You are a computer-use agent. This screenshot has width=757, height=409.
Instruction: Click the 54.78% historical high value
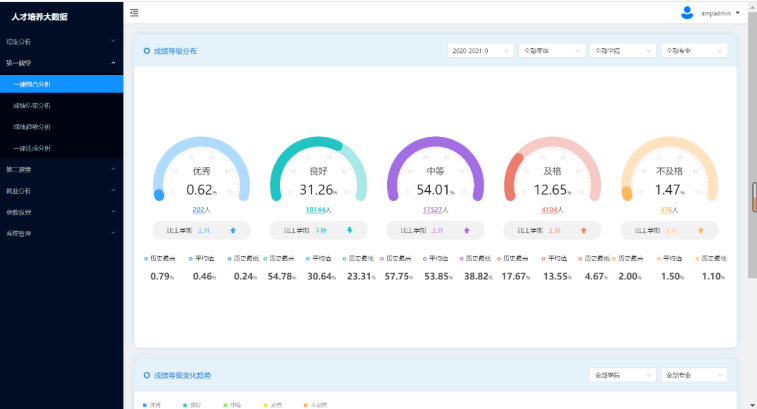tap(281, 276)
